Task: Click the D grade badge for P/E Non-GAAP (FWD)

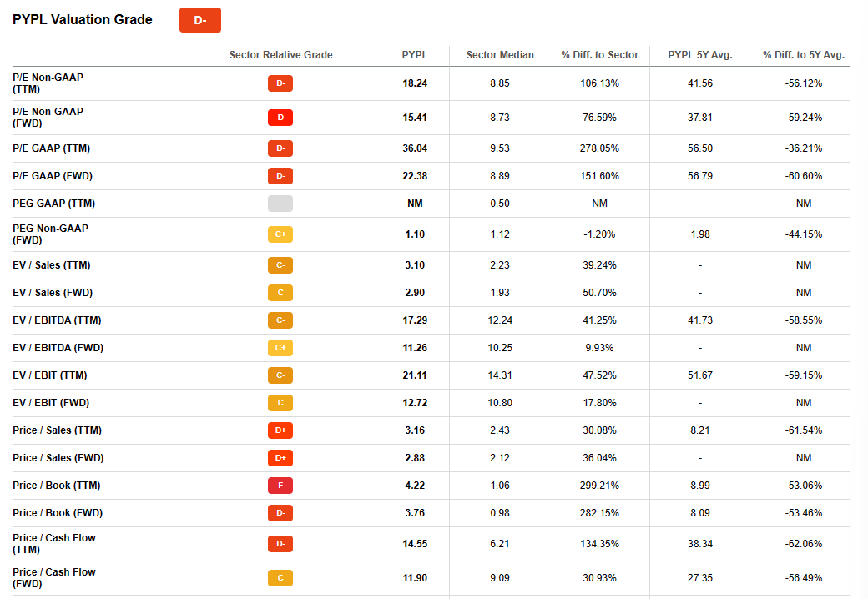Action: pyautogui.click(x=280, y=118)
